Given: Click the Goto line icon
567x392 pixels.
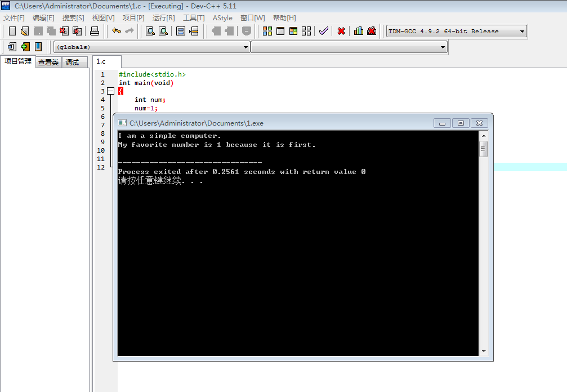Looking at the screenshot, I should [194, 31].
